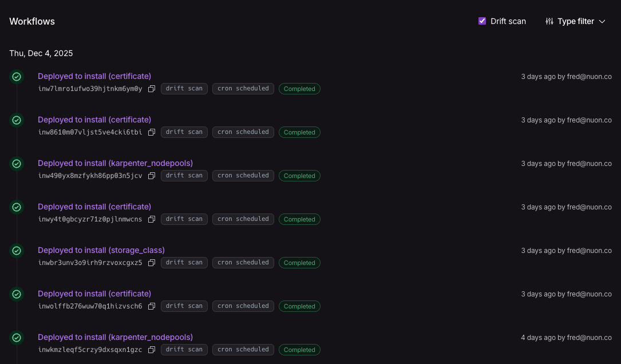
Task: Uncheck the Drift scan checkbox
Action: (x=482, y=21)
